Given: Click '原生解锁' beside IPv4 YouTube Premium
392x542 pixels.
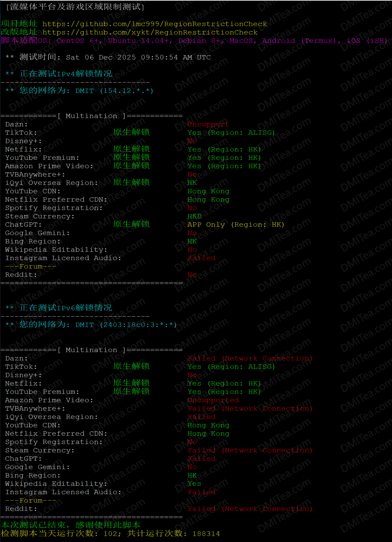Looking at the screenshot, I should point(131,157).
